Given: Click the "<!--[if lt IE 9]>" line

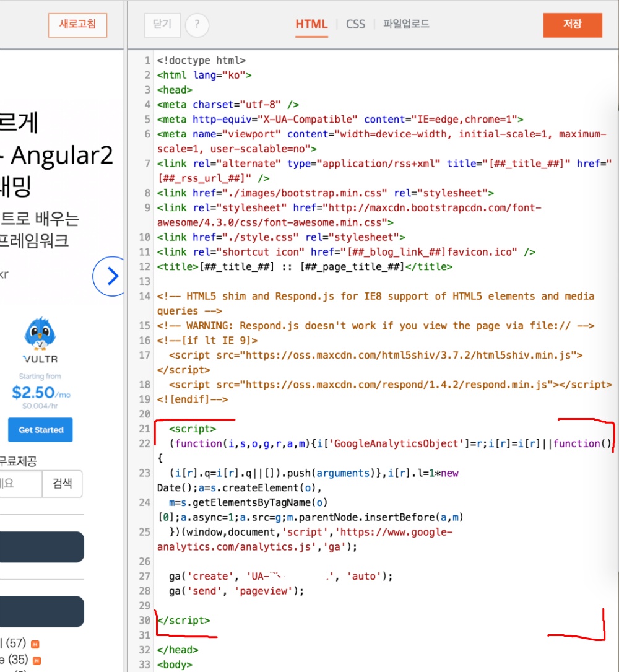Looking at the screenshot, I should click(x=207, y=341).
